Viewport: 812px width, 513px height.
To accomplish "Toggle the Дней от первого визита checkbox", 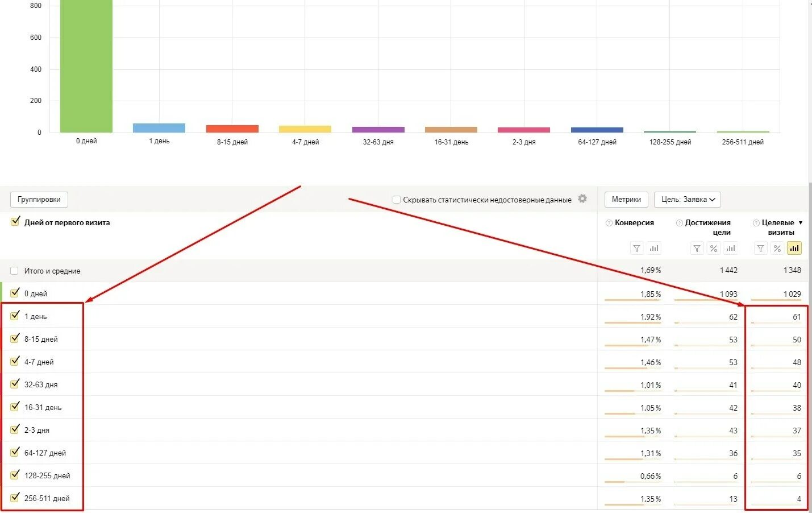I will pyautogui.click(x=15, y=222).
